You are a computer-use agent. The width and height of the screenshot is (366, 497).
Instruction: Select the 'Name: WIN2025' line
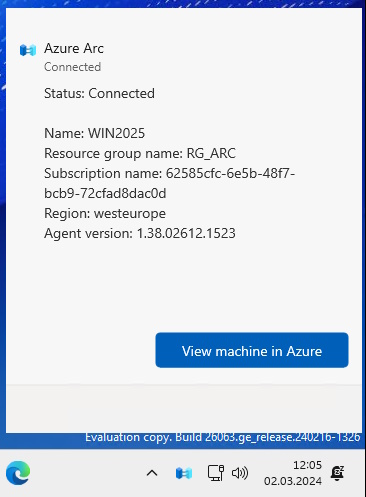[x=95, y=133]
